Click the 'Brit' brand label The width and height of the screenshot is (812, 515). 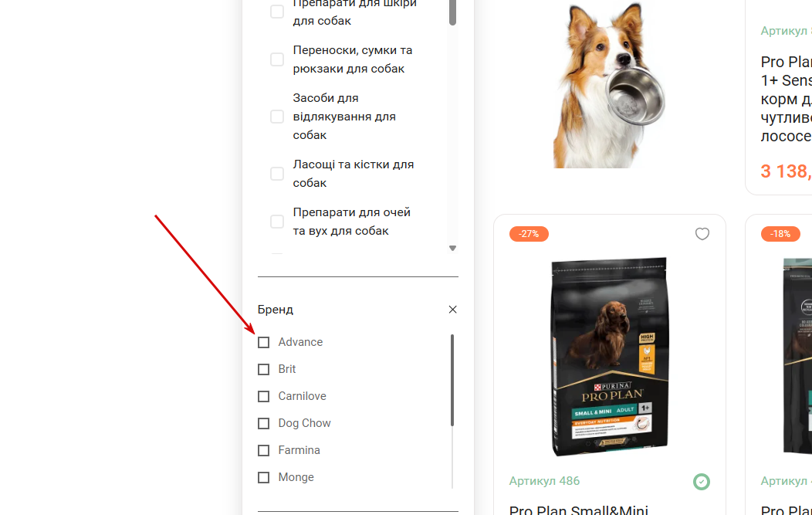[287, 369]
